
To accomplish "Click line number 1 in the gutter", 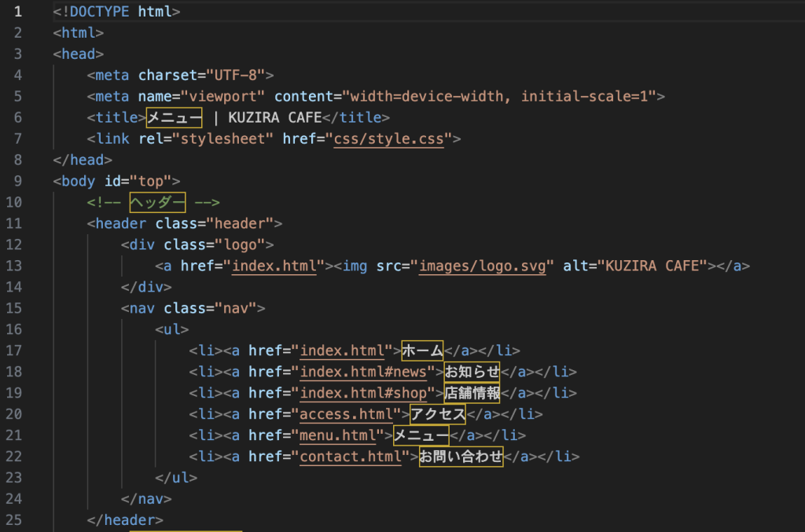I will 18,12.
